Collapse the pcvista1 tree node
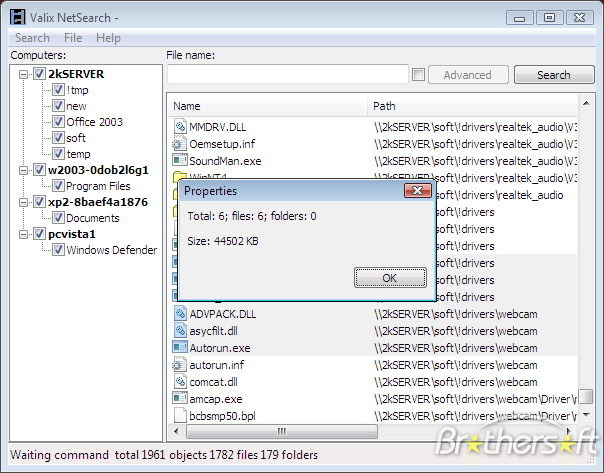Screen dimensions: 604x473 pyautogui.click(x=23, y=234)
